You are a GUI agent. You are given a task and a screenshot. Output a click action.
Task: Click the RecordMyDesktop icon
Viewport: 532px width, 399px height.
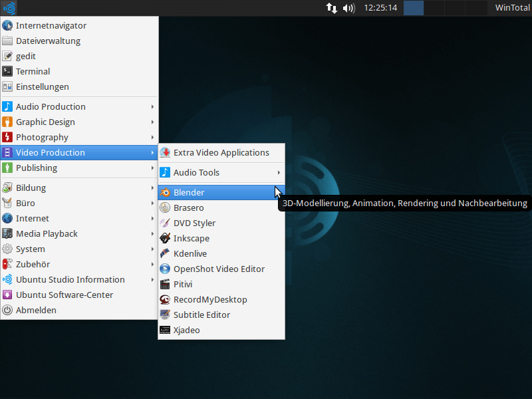click(165, 299)
